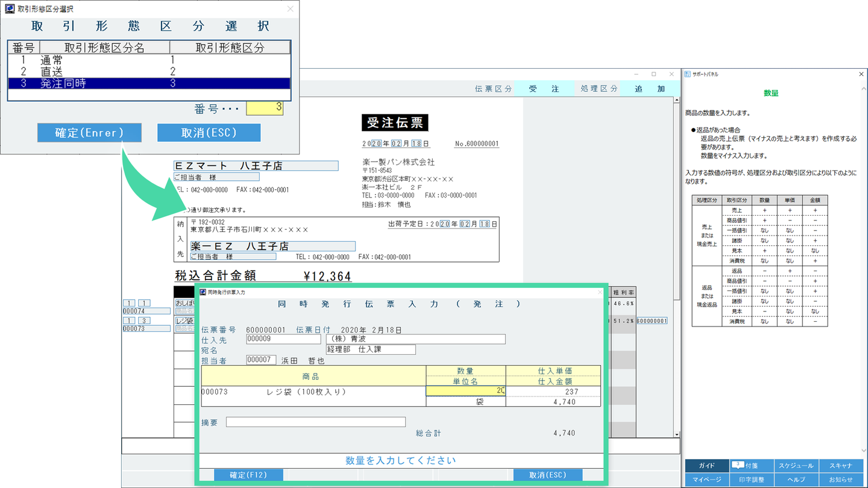Open the ガイド tab in support panel
This screenshot has height=488, width=868.
706,466
